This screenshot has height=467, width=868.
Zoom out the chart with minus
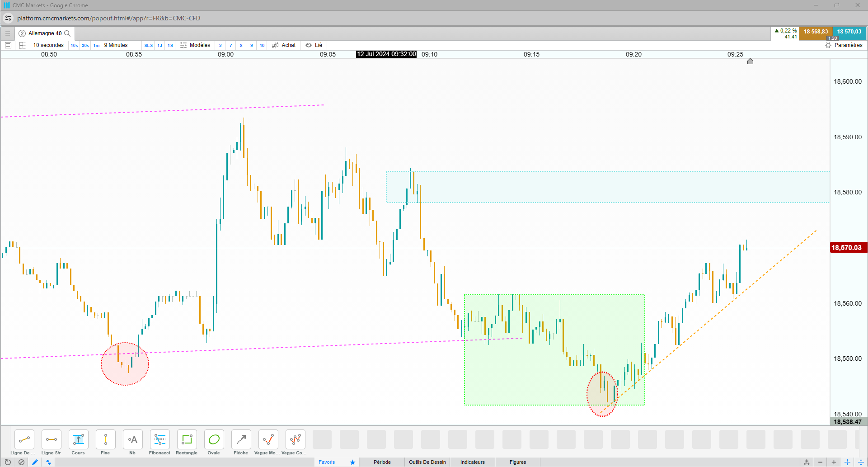(820, 462)
